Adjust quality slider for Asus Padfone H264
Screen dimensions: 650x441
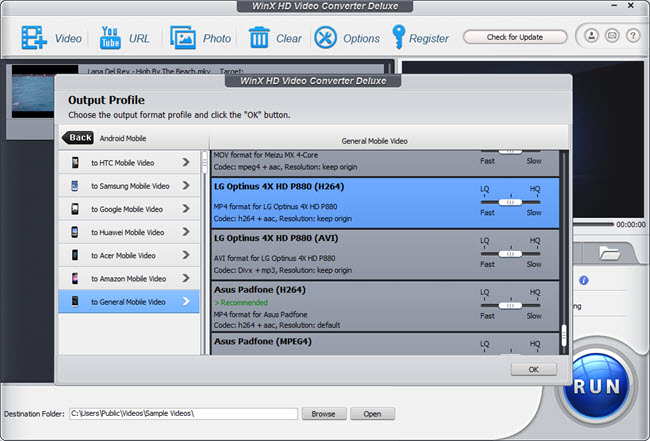[x=510, y=305]
